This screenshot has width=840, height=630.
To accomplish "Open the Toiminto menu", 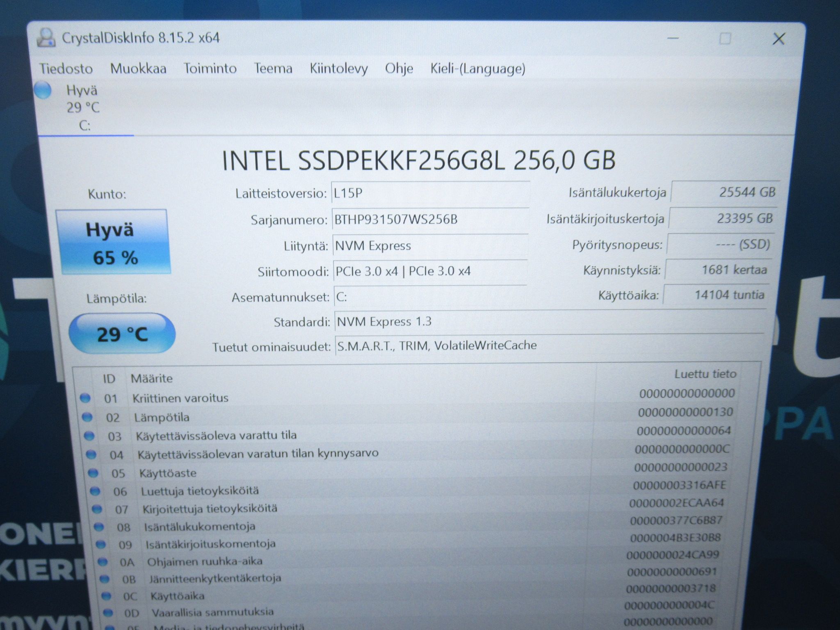I will tap(210, 68).
